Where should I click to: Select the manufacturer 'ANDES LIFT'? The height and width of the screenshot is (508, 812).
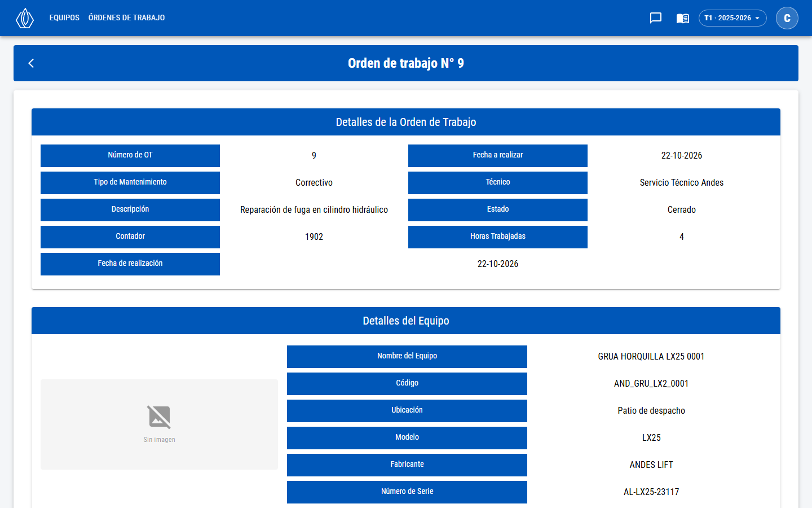(651, 465)
